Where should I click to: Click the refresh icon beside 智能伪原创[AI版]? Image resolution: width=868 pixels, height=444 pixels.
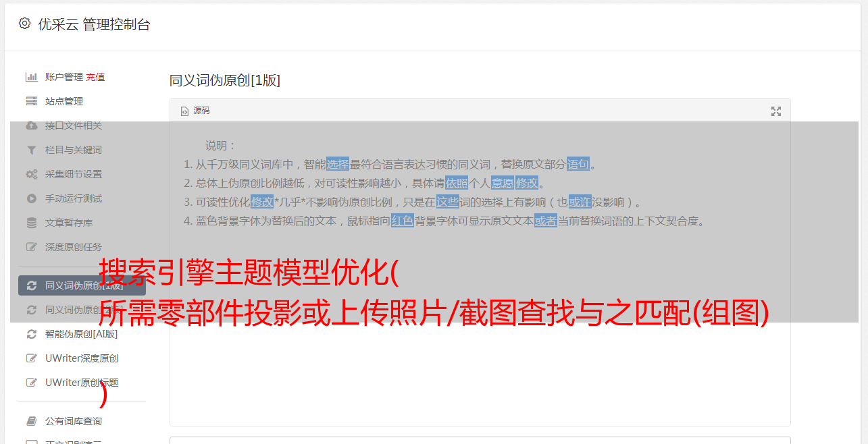point(31,334)
